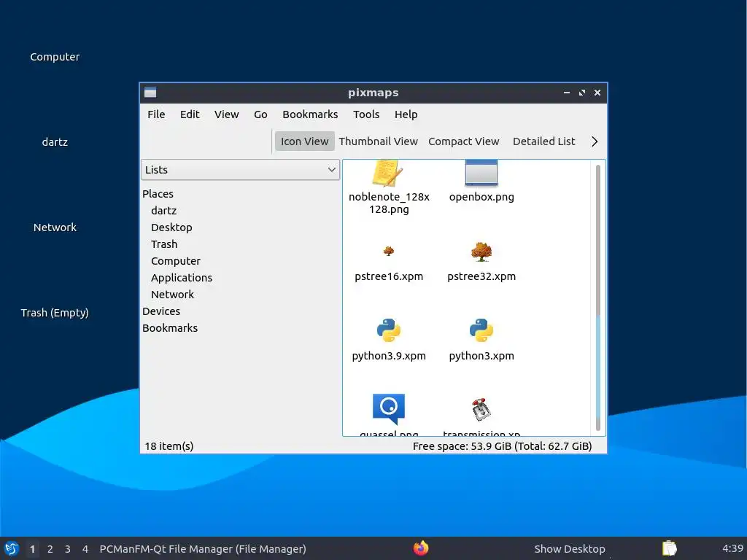Click the noblenote_128x128.png file name
The image size is (747, 560).
(389, 203)
